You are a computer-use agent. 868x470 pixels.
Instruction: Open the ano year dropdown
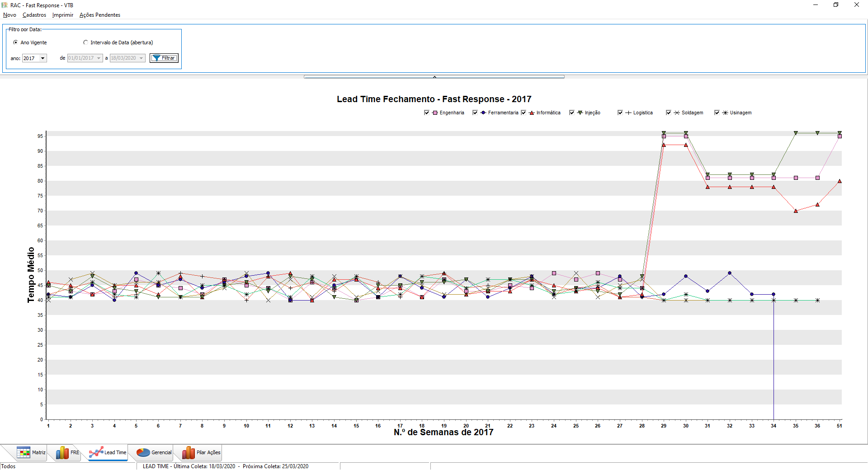43,58
